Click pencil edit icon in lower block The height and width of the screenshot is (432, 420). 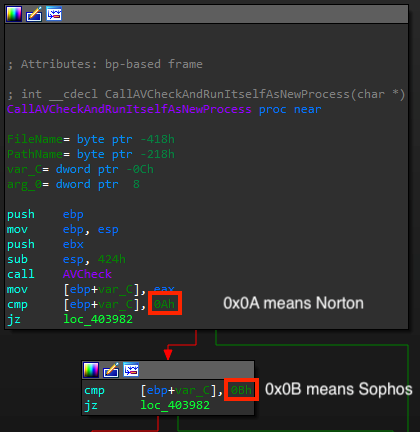[111, 370]
